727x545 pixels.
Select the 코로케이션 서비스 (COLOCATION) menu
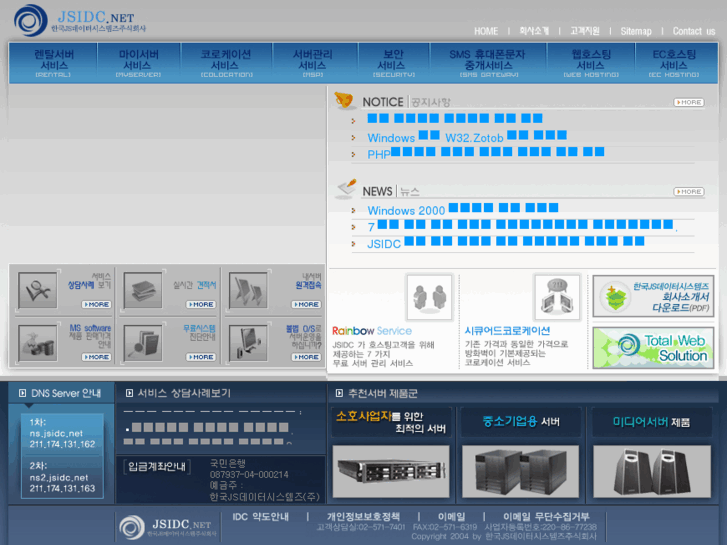point(226,63)
